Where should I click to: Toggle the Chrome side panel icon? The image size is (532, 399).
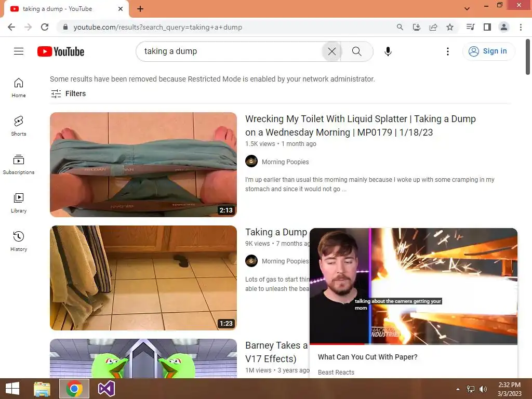pos(487,27)
